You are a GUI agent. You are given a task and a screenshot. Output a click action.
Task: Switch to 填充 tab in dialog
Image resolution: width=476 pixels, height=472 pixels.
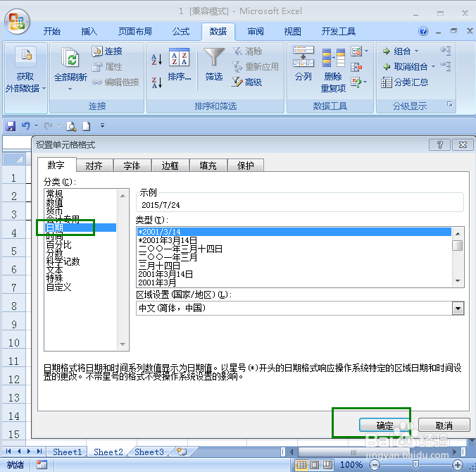click(x=208, y=166)
